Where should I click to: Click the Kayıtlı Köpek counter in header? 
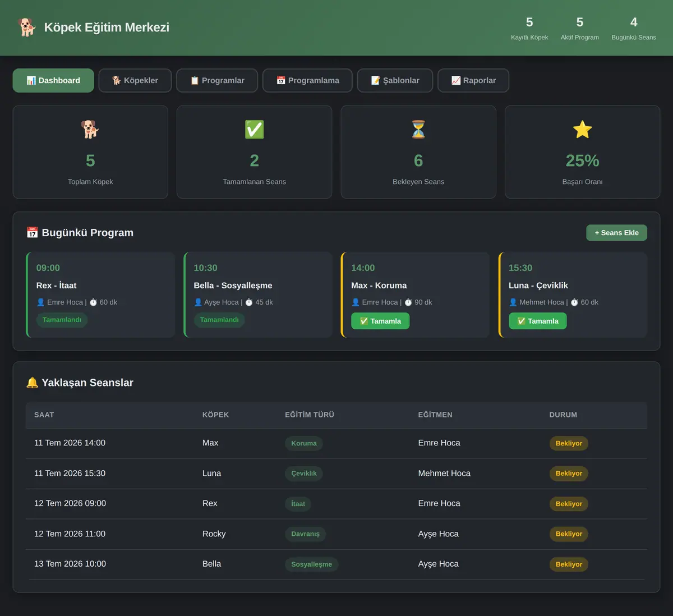click(x=529, y=28)
